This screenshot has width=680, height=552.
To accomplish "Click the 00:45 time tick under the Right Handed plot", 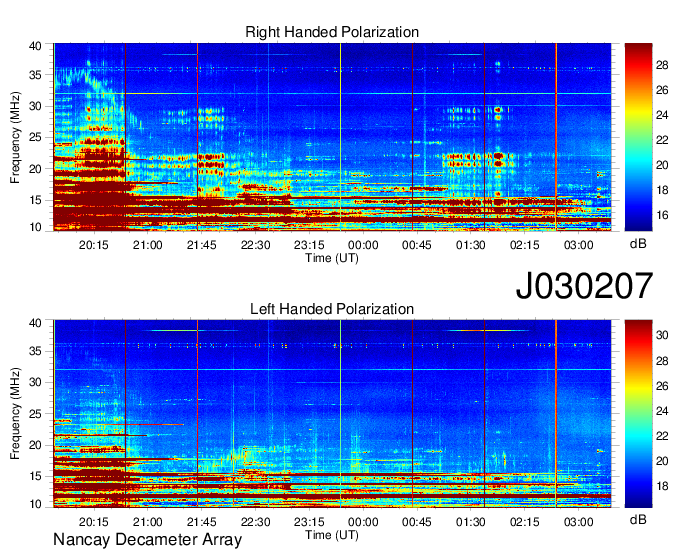I will (417, 245).
